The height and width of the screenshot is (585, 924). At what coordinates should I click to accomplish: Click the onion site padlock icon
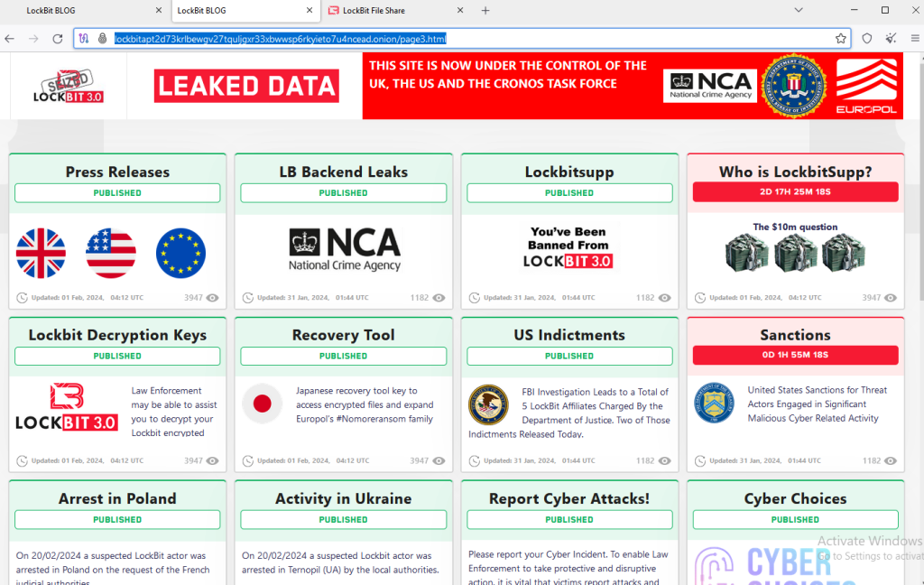tap(103, 38)
